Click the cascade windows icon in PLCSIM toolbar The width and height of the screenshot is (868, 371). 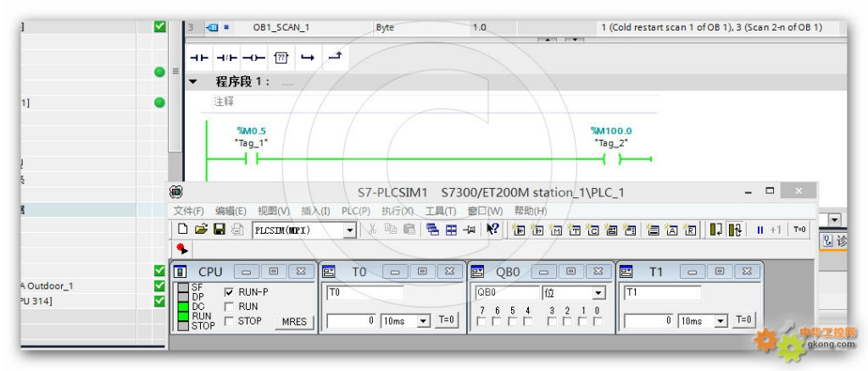pos(433,230)
